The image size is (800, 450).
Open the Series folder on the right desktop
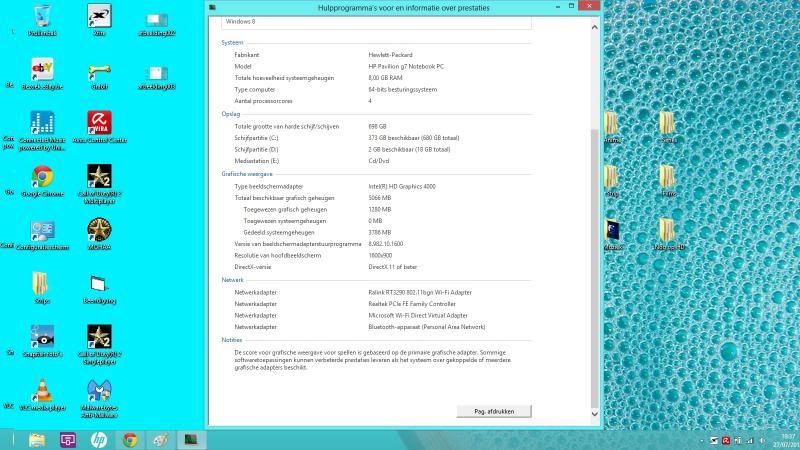(x=668, y=127)
